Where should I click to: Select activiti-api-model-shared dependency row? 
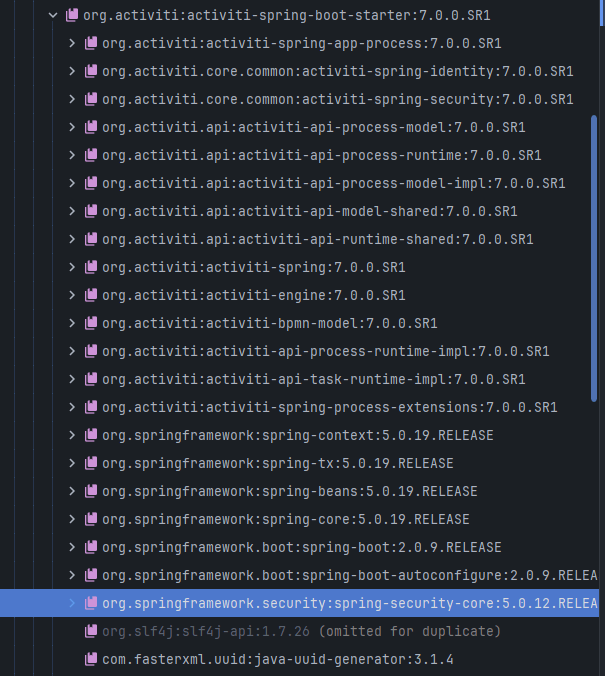[x=309, y=212]
